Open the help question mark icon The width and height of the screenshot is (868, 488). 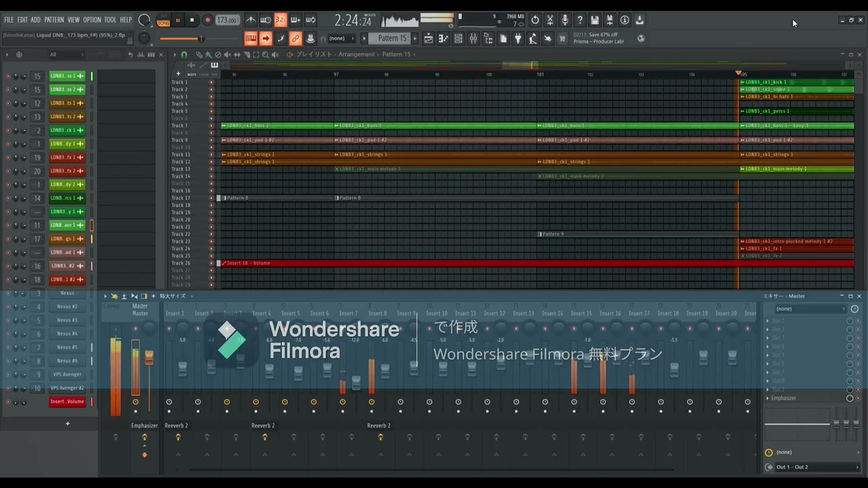580,20
